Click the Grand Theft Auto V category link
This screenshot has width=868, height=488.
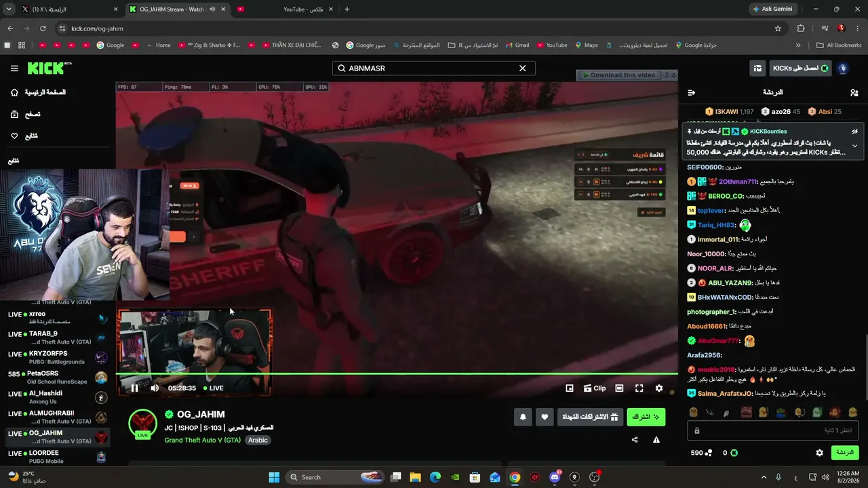pos(203,440)
